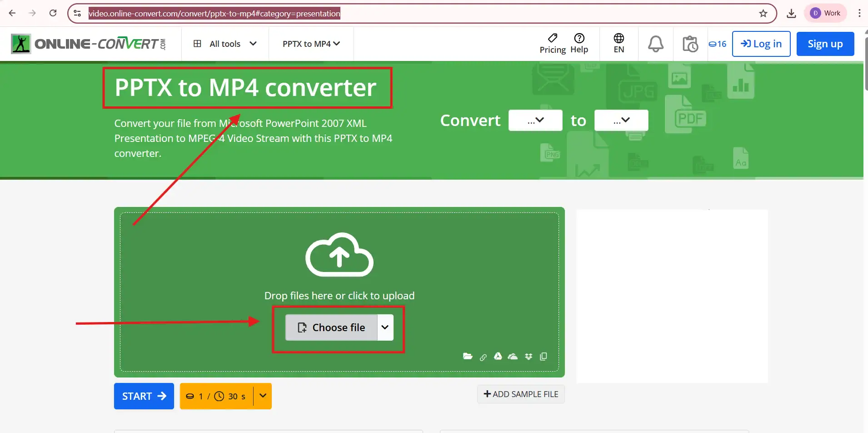The width and height of the screenshot is (868, 433).
Task: Click the Sign up button
Action: [x=825, y=44]
